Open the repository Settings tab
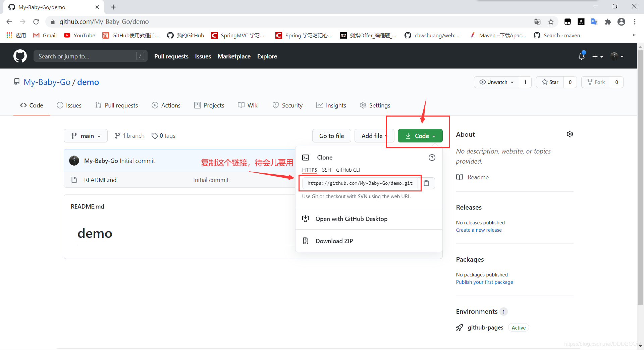The height and width of the screenshot is (350, 644). pos(375,105)
